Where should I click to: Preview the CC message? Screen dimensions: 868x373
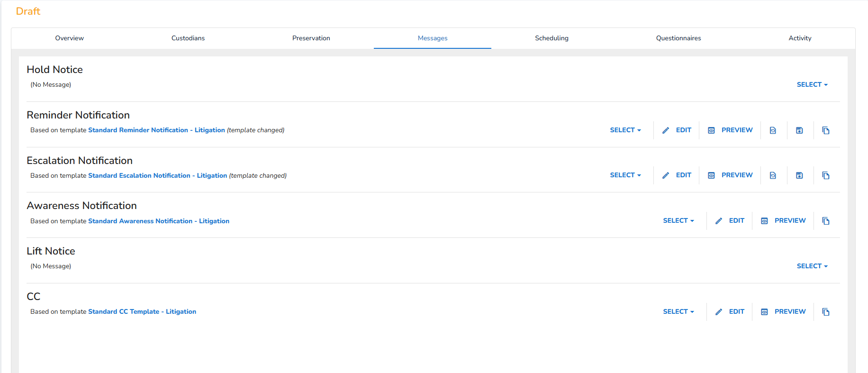point(783,312)
